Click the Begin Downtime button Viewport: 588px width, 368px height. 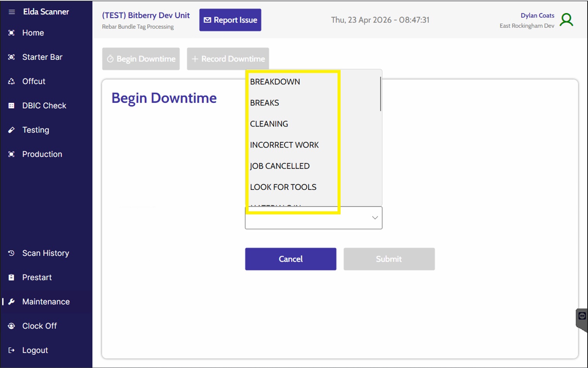[x=141, y=59]
